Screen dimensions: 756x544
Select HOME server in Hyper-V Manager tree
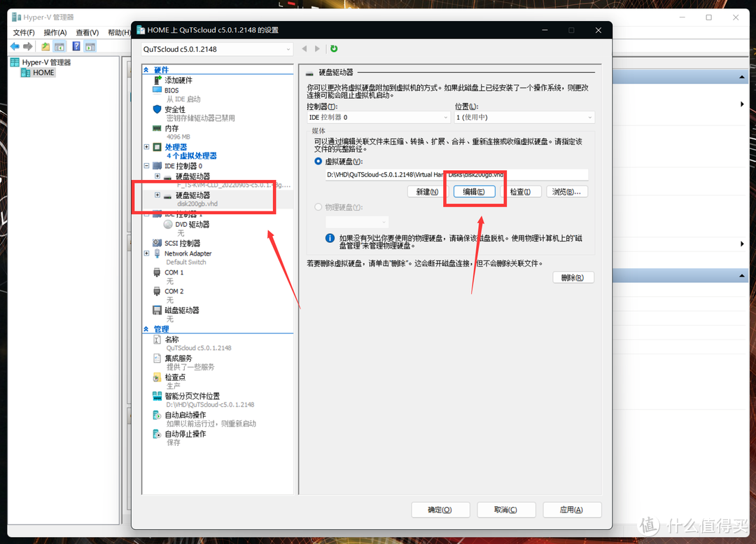(x=43, y=72)
